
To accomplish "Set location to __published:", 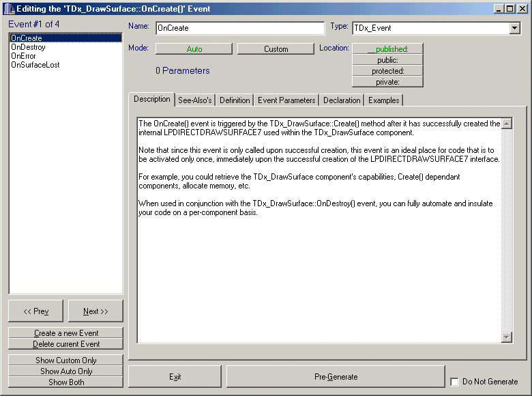I will pos(387,49).
